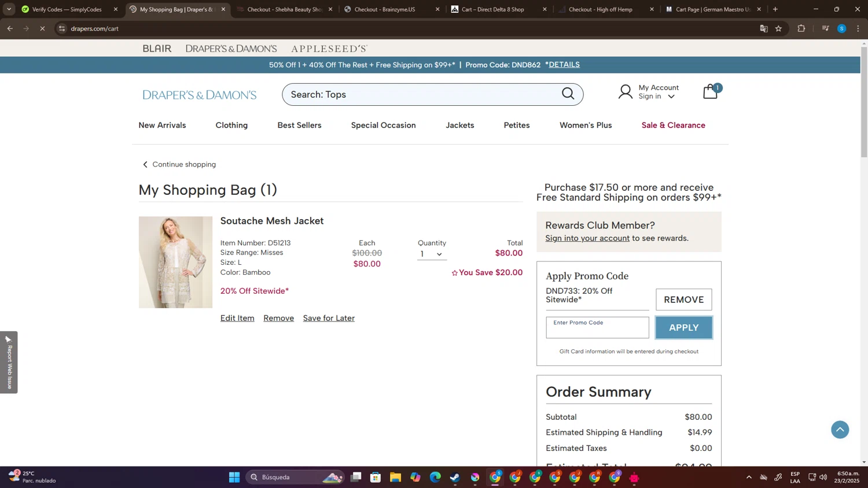Screen dimensions: 868x488
Task: Click the search magnifier icon
Action: pyautogui.click(x=568, y=94)
